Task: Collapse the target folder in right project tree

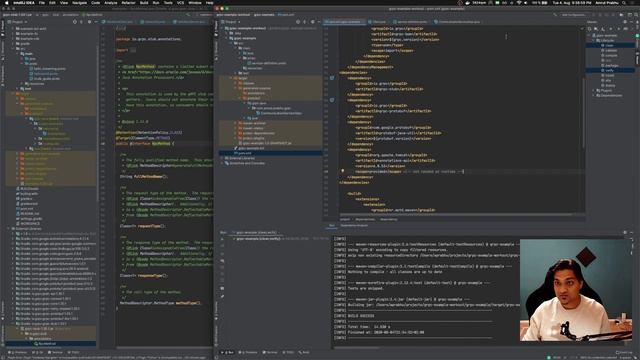Action: click(x=231, y=78)
